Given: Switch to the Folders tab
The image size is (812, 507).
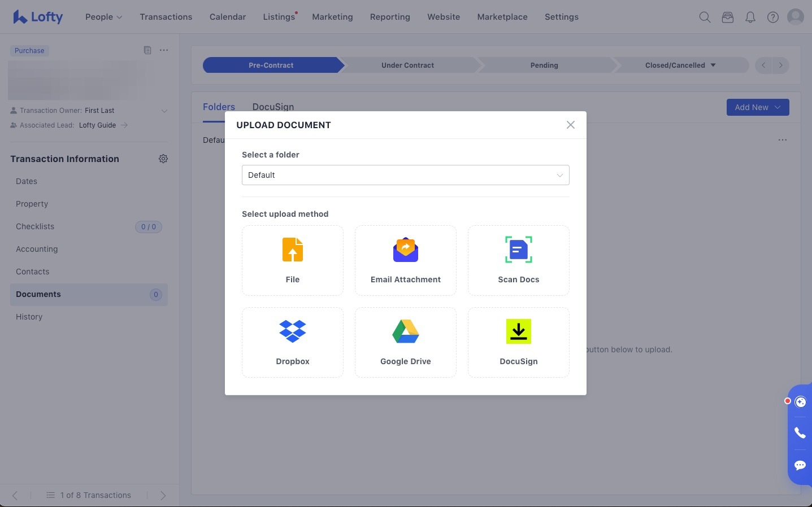Looking at the screenshot, I should (219, 107).
